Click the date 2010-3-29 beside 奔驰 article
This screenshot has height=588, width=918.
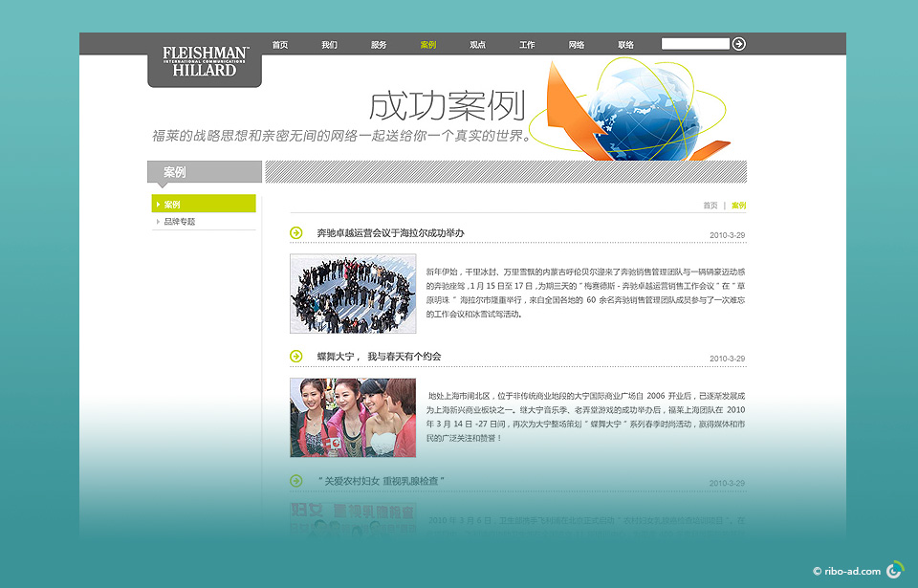click(727, 235)
